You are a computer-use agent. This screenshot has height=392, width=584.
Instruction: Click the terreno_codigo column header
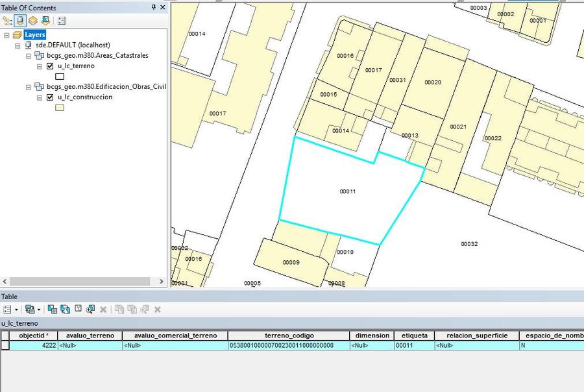coord(289,336)
